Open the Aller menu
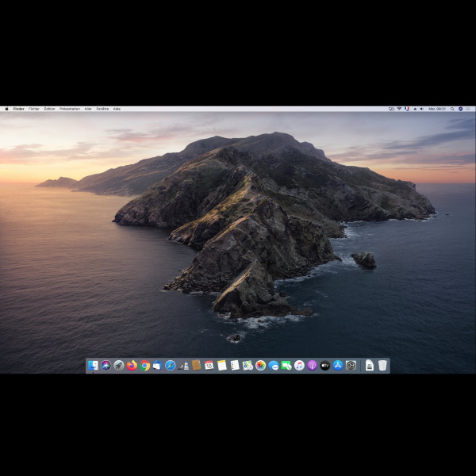The image size is (476, 476). (x=88, y=109)
